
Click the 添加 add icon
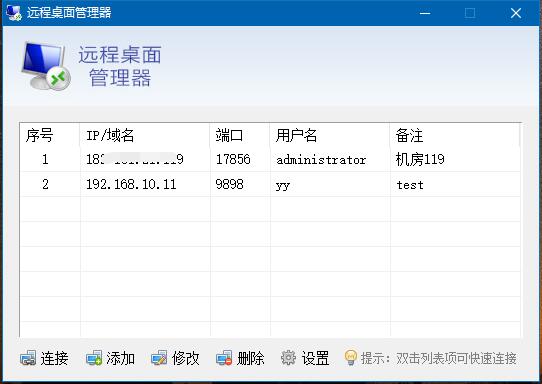pyautogui.click(x=94, y=358)
